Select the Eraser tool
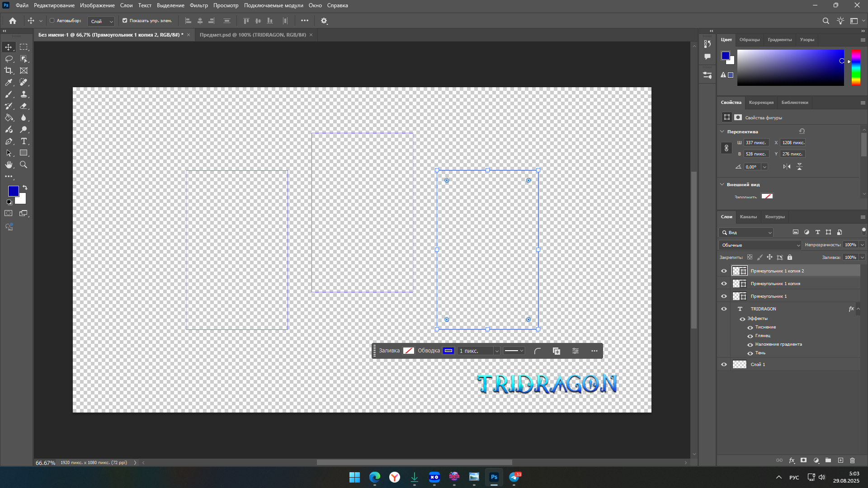868x488 pixels. point(24,106)
